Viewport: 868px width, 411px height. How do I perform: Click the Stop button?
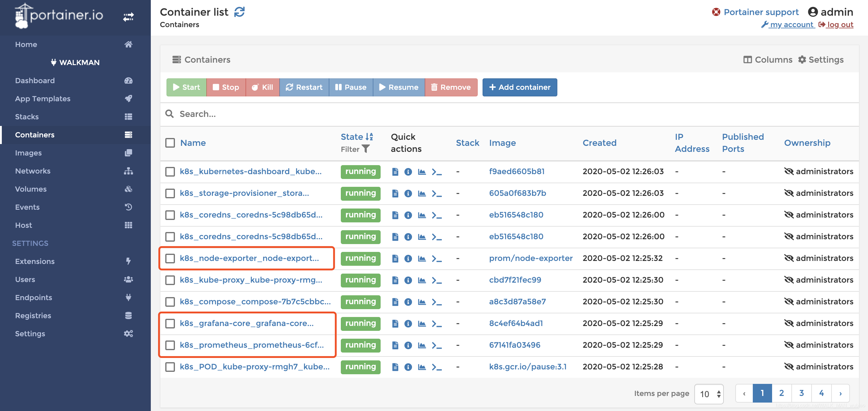tap(226, 87)
